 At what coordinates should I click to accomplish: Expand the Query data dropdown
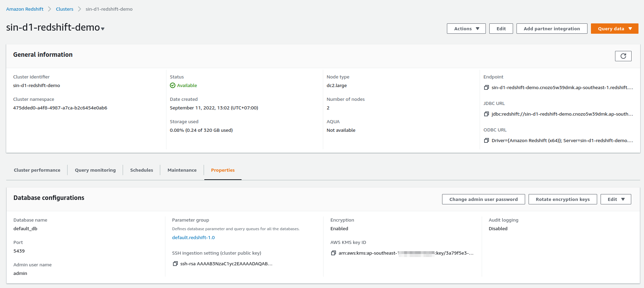click(x=614, y=29)
